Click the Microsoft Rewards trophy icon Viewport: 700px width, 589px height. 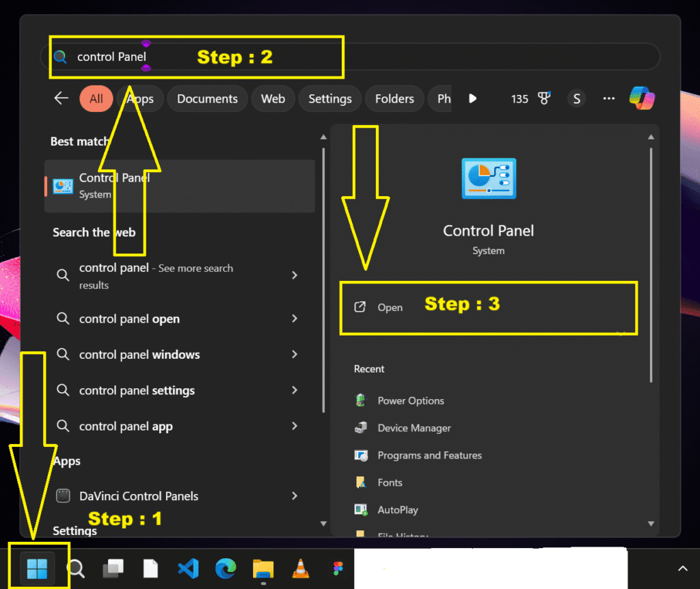coord(543,98)
